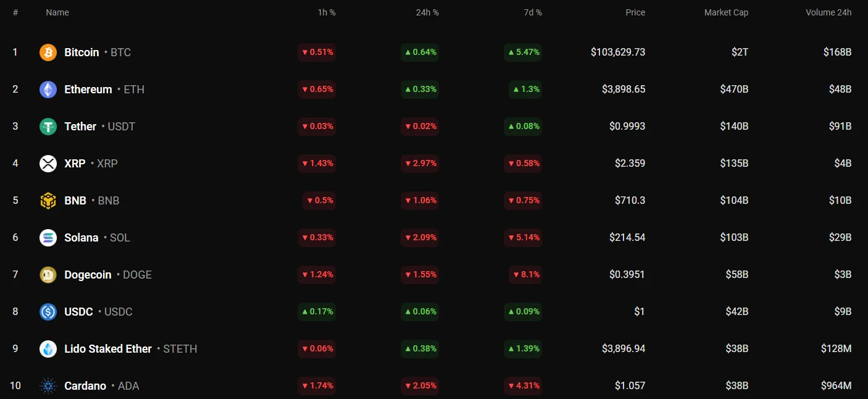This screenshot has height=399, width=868.
Task: Click the Ethereum diamond logo icon
Action: tap(48, 90)
